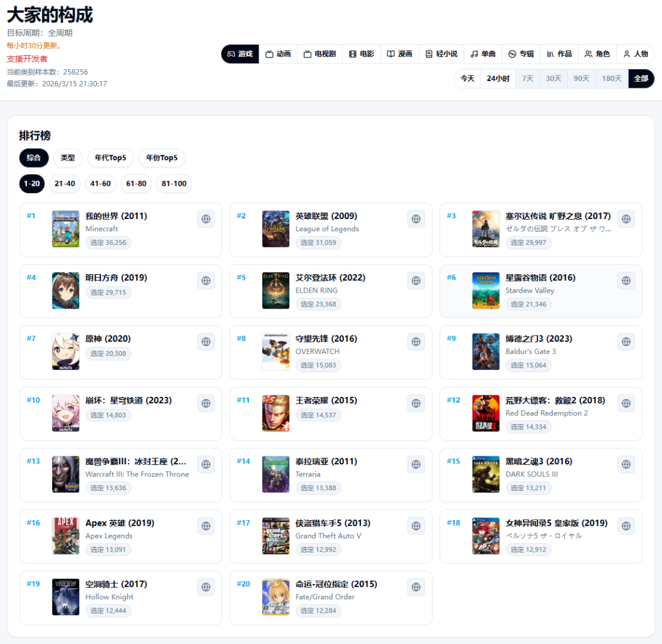Image resolution: width=662 pixels, height=644 pixels.
Task: Switch to the 动画 category tab
Action: pos(278,54)
